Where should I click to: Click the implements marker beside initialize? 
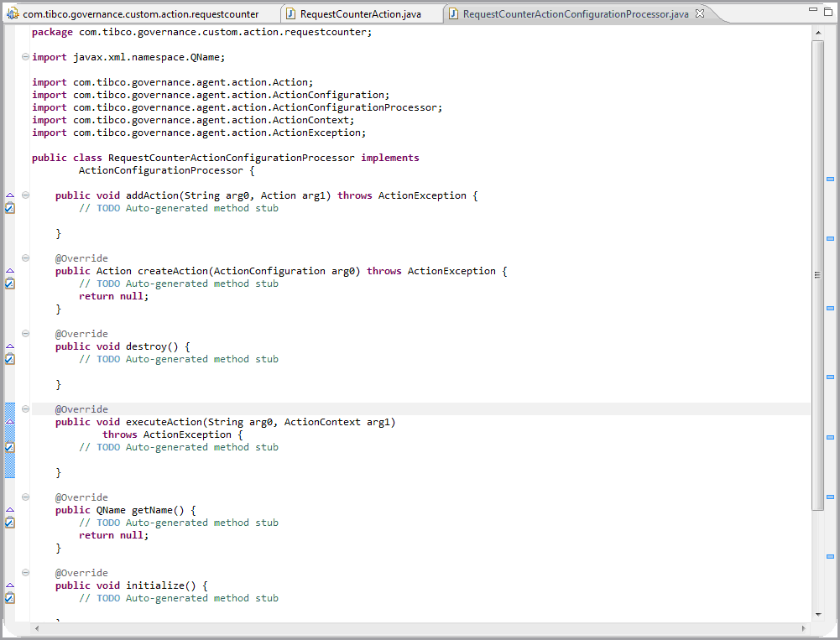coord(9,585)
